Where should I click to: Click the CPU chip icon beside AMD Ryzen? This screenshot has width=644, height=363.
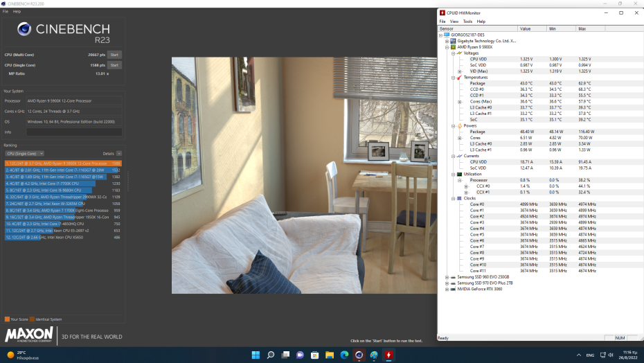[453, 47]
